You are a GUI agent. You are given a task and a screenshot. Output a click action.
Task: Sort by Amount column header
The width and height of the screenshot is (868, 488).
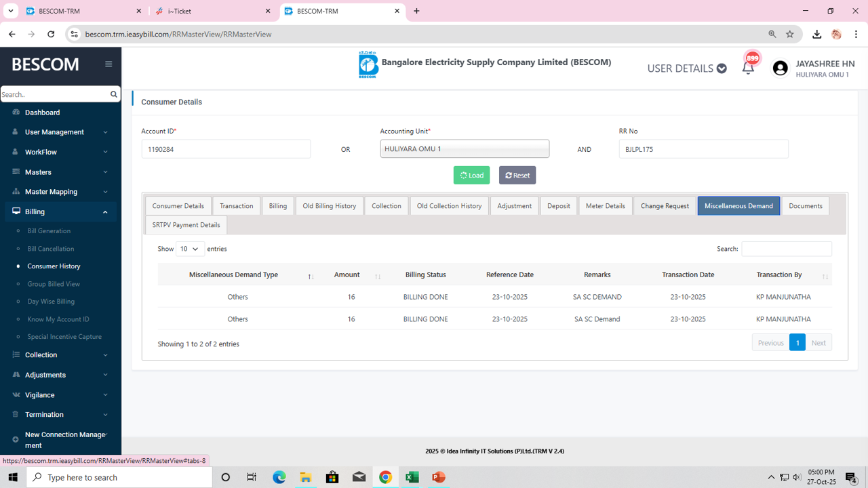tap(347, 274)
